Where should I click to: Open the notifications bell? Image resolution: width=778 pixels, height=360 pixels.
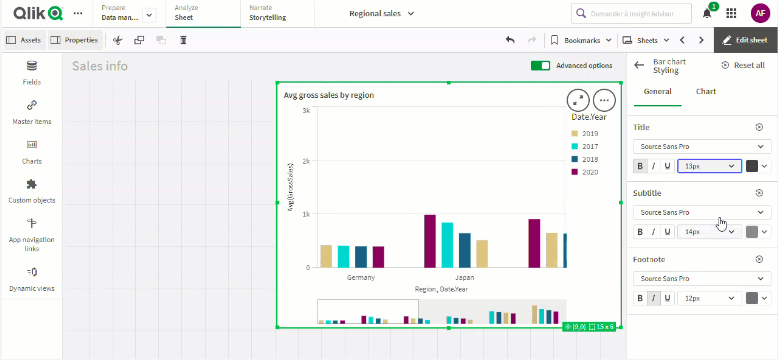click(707, 13)
